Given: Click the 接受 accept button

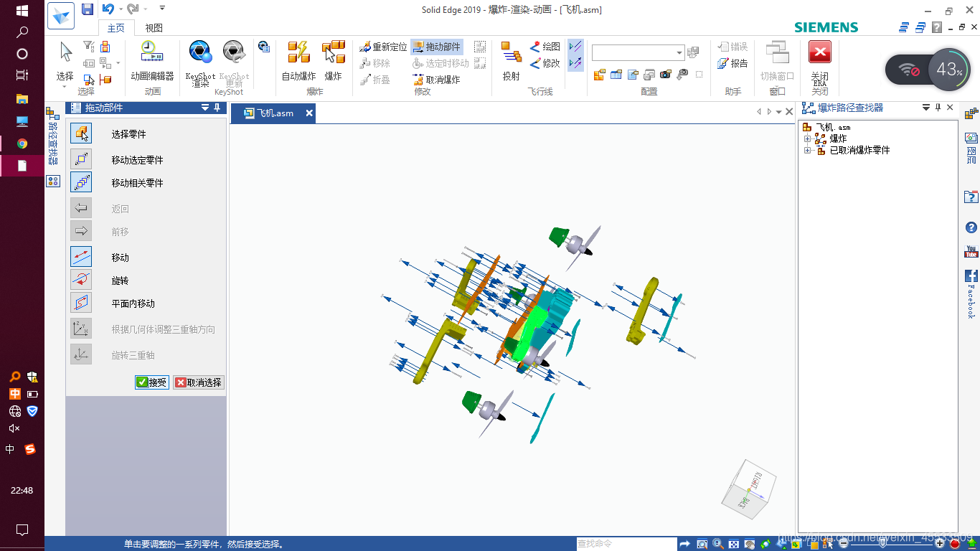Looking at the screenshot, I should (x=152, y=382).
